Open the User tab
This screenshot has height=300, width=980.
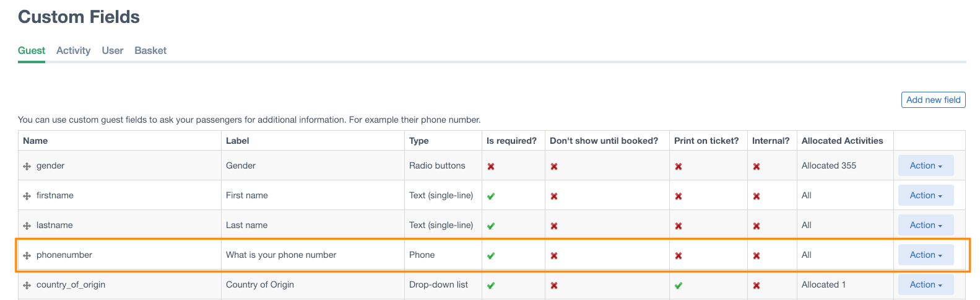pos(113,50)
